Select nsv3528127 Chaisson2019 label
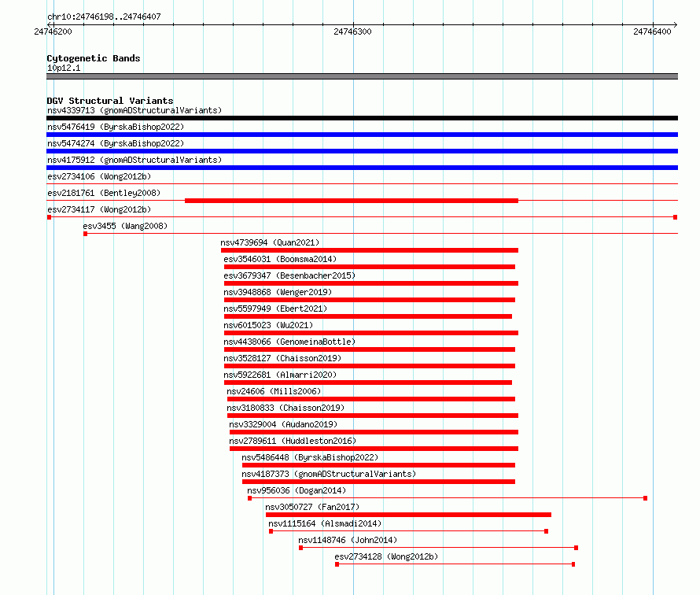Image resolution: width=700 pixels, height=595 pixels. (282, 358)
